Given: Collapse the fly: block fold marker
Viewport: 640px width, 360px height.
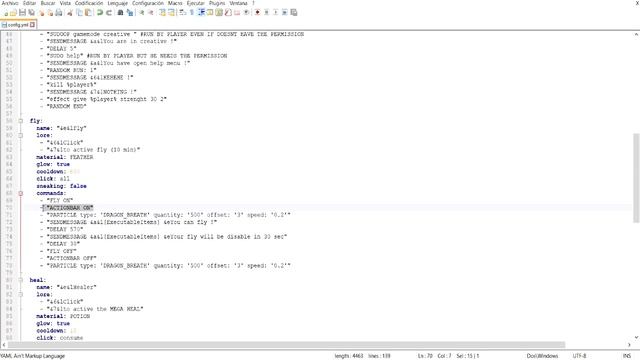Looking at the screenshot, I should point(20,121).
